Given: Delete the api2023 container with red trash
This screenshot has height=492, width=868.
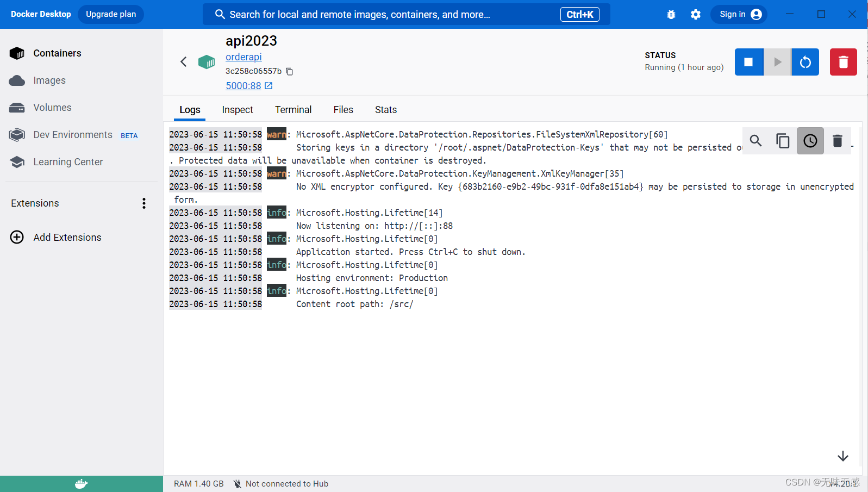Looking at the screenshot, I should point(843,62).
